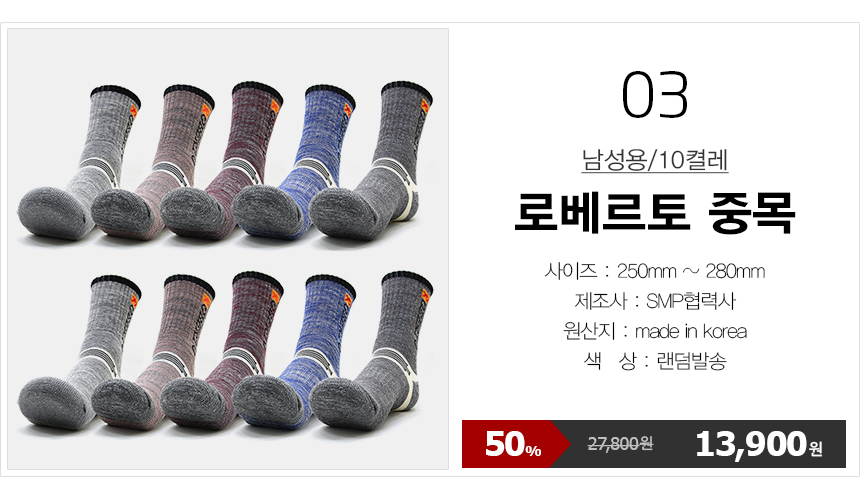This screenshot has width=860, height=500.
Task: Select the 사이즈 250mm ~ 280mm text
Action: [654, 271]
